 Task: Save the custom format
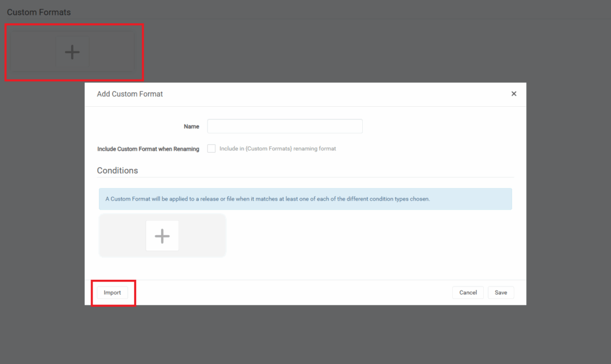coord(501,292)
